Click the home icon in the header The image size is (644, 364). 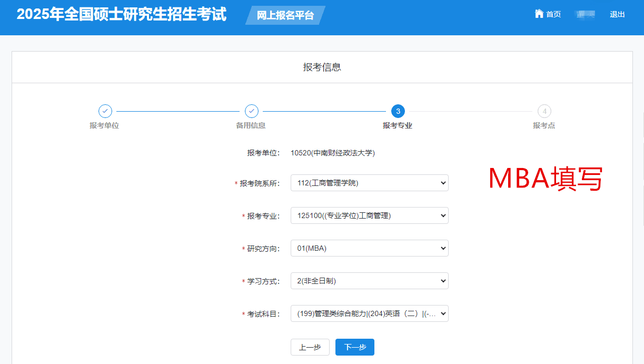click(539, 14)
